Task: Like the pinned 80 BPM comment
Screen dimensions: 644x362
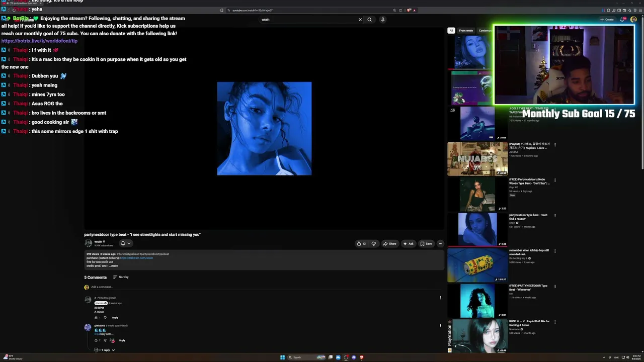Action: click(96, 318)
